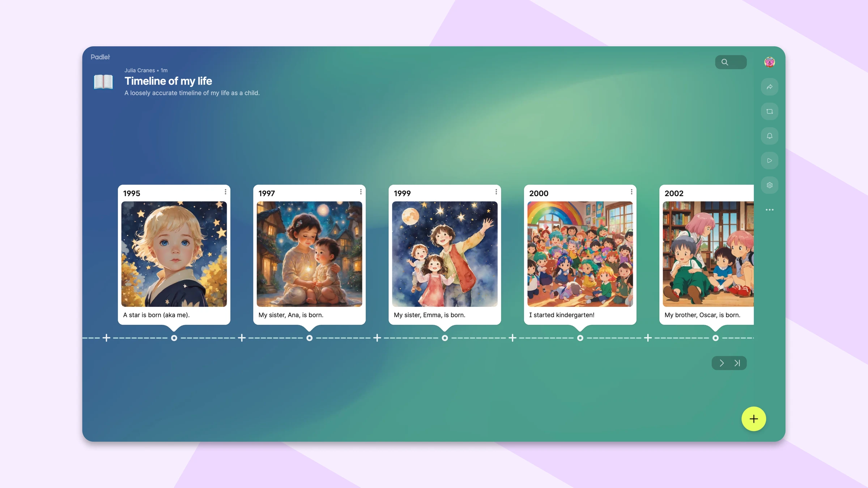Viewport: 868px width, 488px height.
Task: Open the notifications bell icon
Action: (769, 136)
